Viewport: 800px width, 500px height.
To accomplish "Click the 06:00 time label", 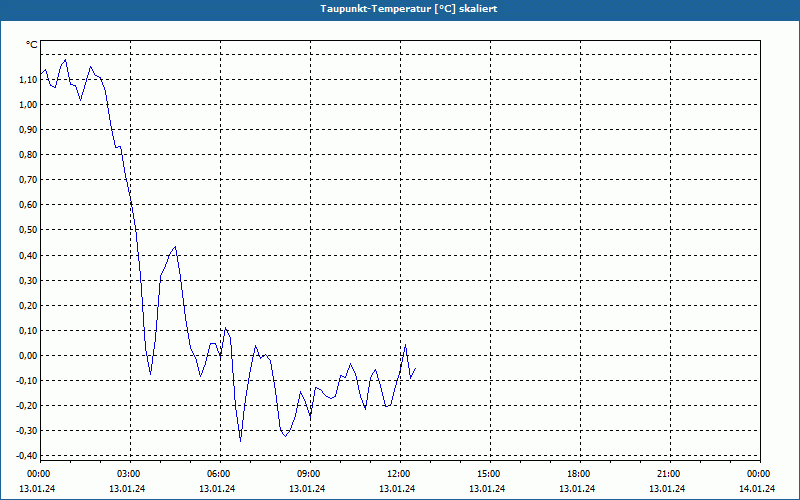I will point(220,474).
